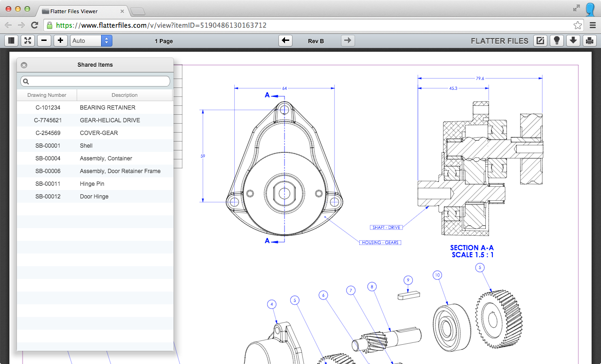Reload the page with refresh icon

coord(34,25)
